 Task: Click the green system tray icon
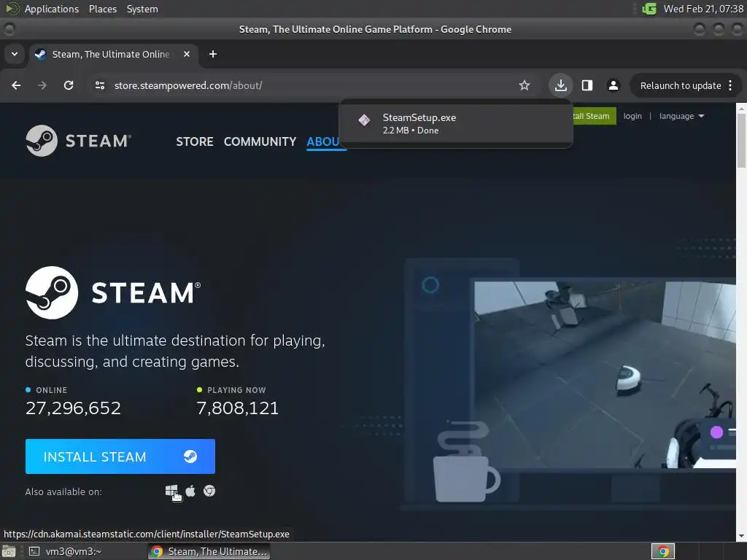point(649,9)
